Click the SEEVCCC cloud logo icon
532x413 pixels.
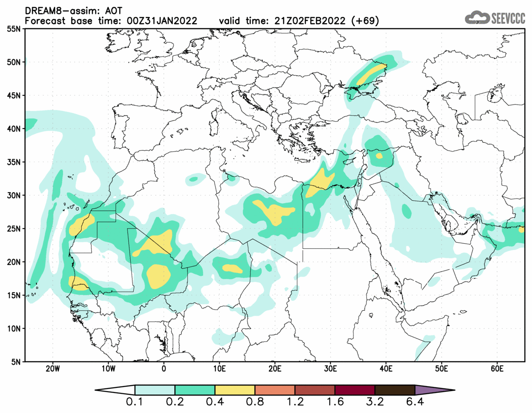(477, 18)
